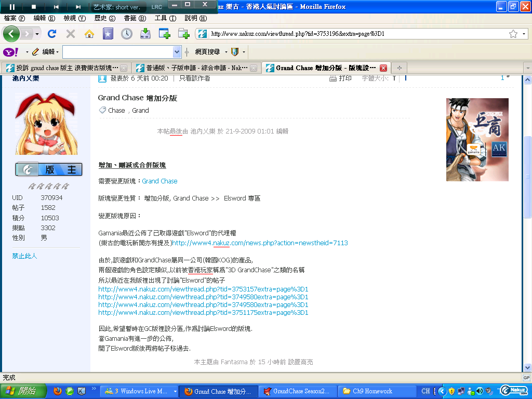Open the 檔案 (F) menu
532x399 pixels.
[14, 18]
